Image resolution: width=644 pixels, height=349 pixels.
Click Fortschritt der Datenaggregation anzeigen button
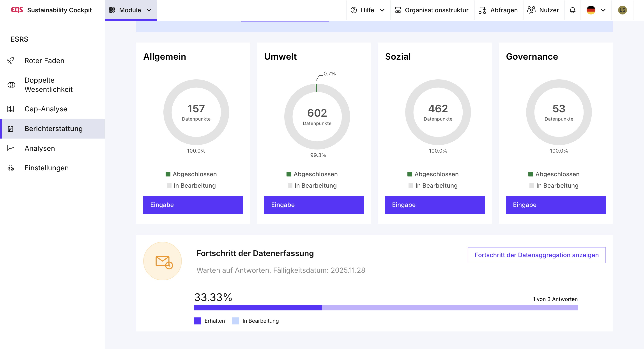pyautogui.click(x=536, y=255)
